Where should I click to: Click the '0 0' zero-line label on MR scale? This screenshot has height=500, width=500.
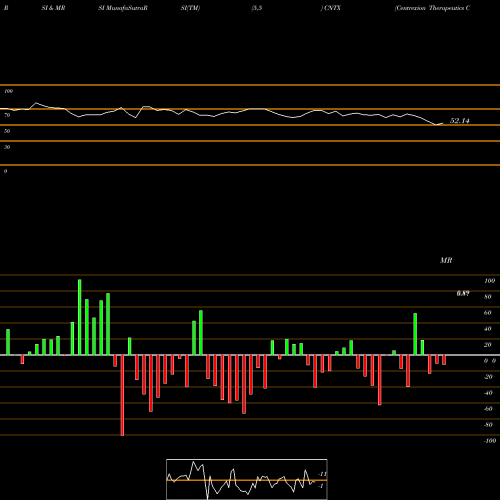[490, 361]
